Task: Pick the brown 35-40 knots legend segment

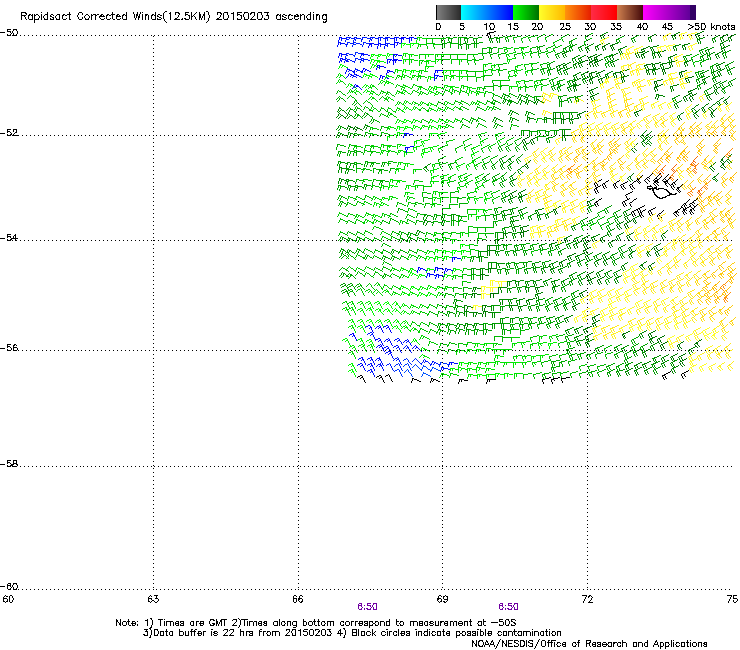Action: point(630,12)
